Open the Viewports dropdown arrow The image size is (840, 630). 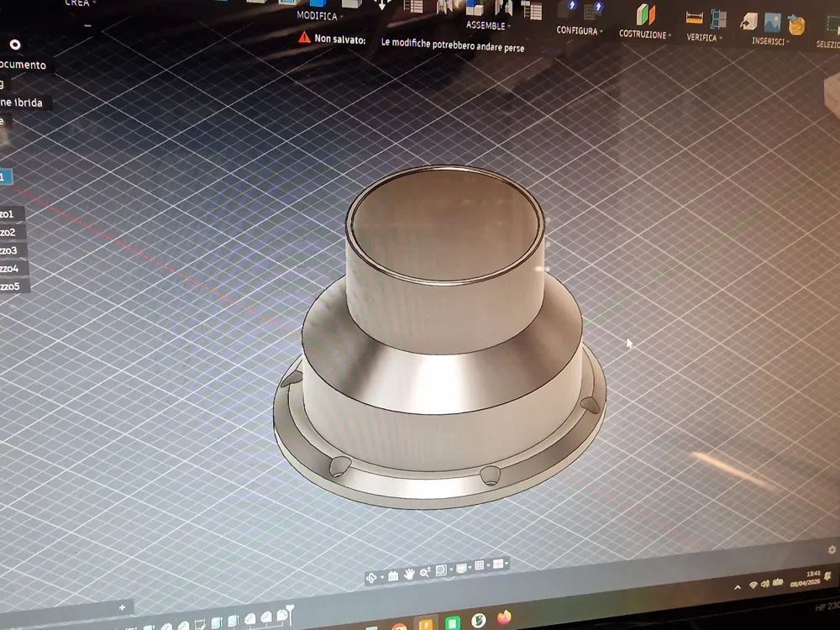pyautogui.click(x=507, y=562)
